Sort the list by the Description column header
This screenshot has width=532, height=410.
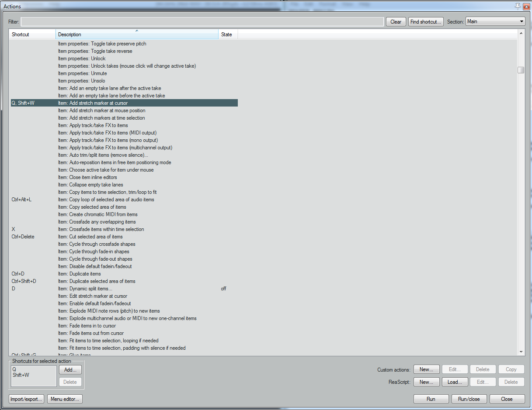point(136,34)
